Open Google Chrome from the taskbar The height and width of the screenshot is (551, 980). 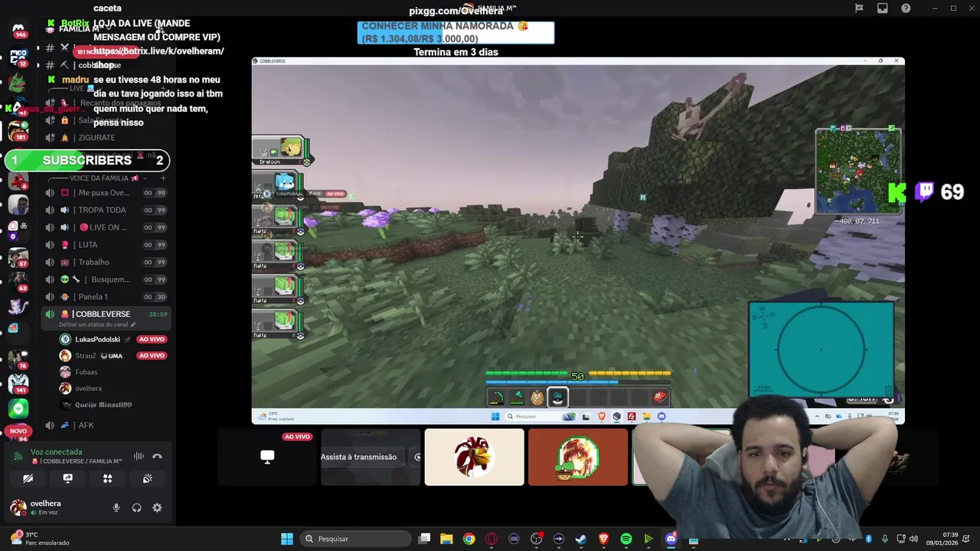(469, 539)
